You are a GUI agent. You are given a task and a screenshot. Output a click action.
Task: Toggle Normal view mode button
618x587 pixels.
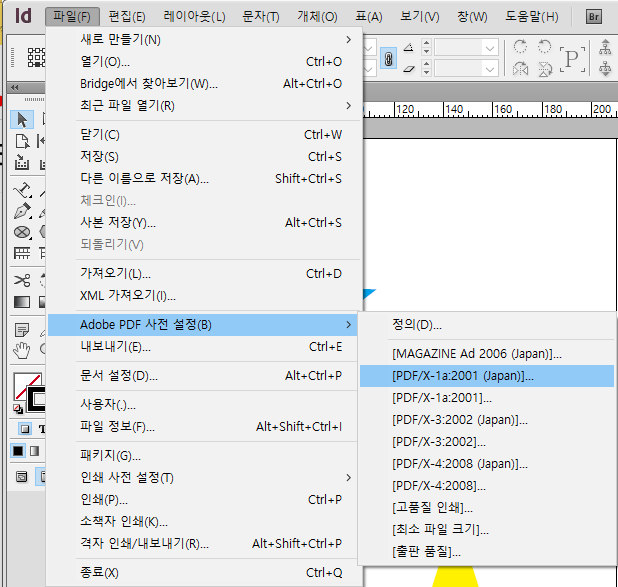22,477
